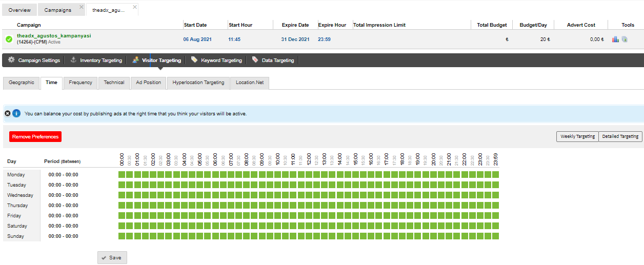644x265 pixels.
Task: Open the Location.Net tab
Action: coord(250,83)
